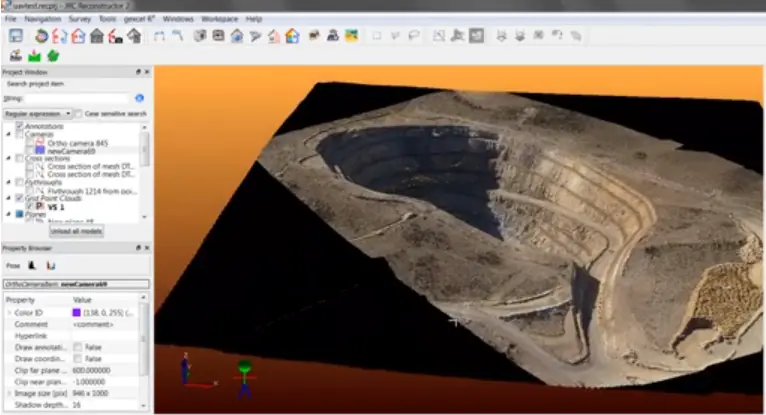Collapse the Flythroughs tree node
This screenshot has height=415, width=766.
(9, 182)
